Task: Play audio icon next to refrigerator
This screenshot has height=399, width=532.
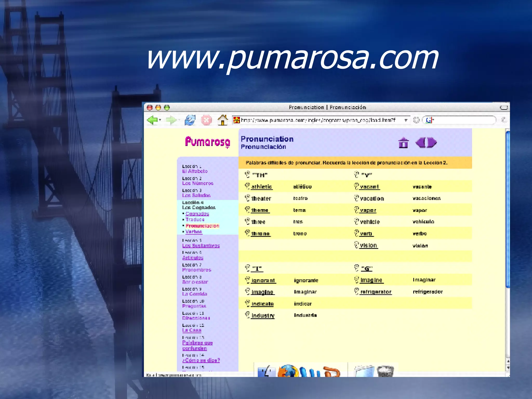Action: pos(357,291)
